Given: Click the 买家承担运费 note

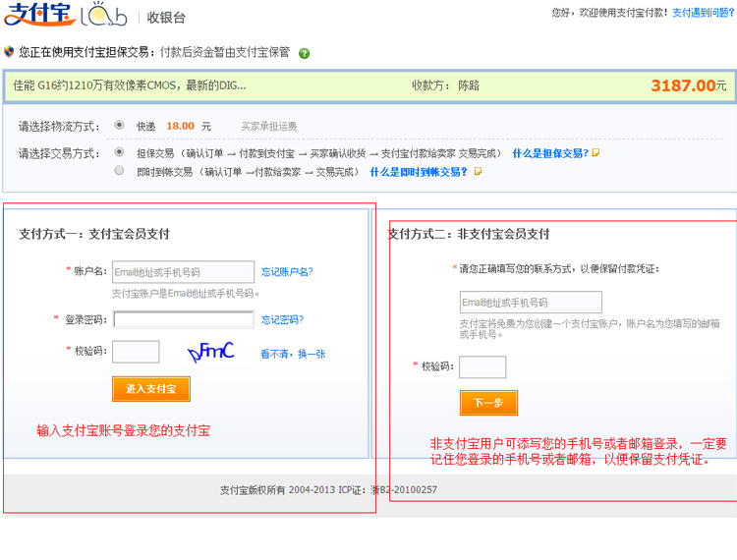Looking at the screenshot, I should (x=269, y=127).
